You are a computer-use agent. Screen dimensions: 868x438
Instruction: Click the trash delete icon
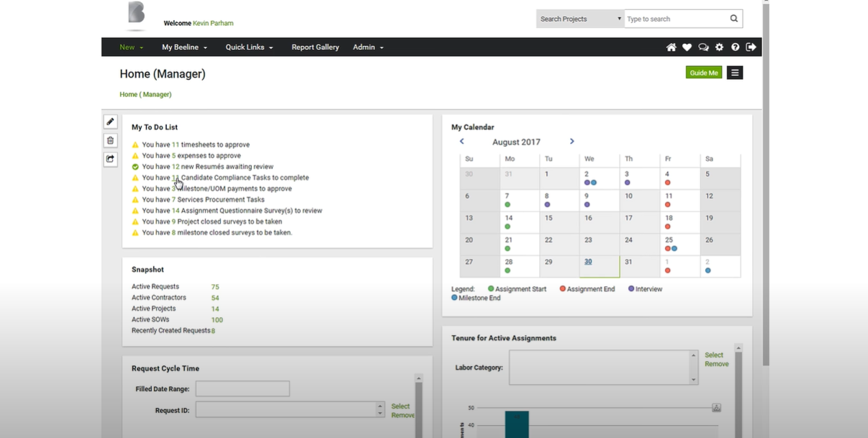(110, 141)
